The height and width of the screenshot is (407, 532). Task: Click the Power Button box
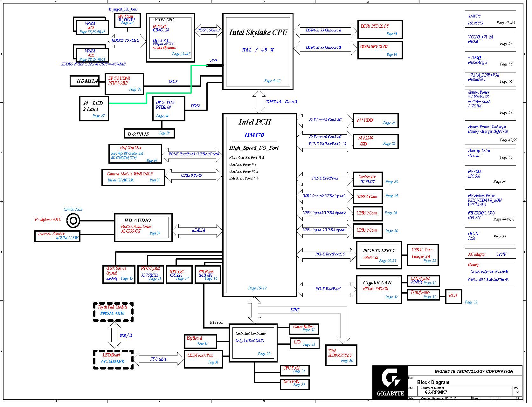304,329
